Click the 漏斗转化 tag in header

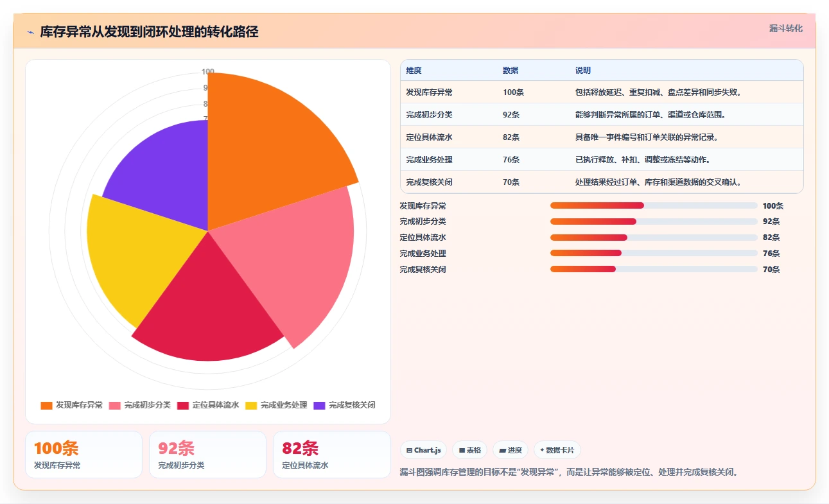[x=786, y=29]
